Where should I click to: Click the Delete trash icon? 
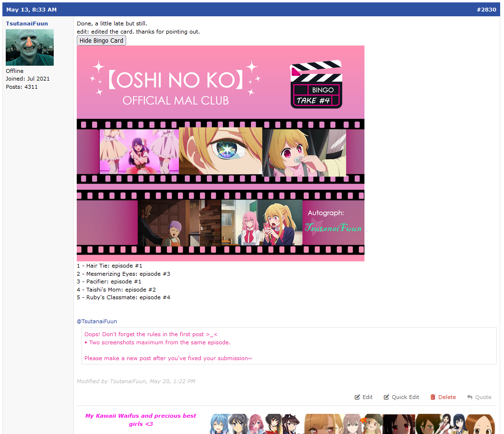coord(433,397)
